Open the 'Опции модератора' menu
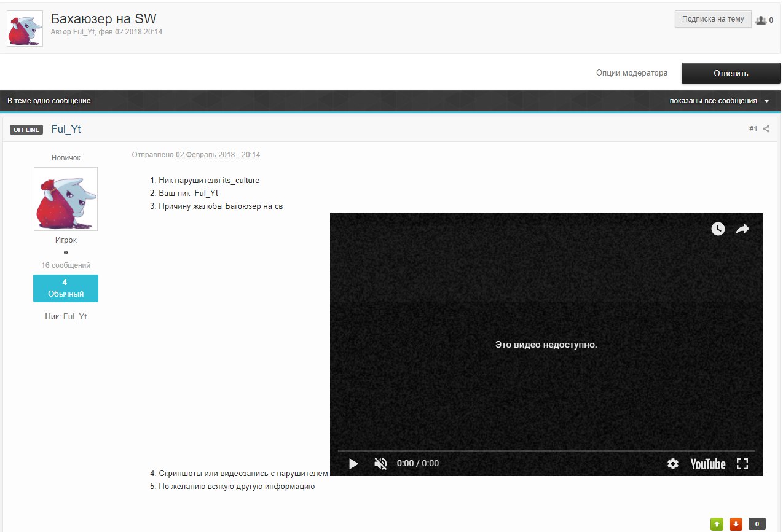The image size is (783, 532). (x=631, y=73)
